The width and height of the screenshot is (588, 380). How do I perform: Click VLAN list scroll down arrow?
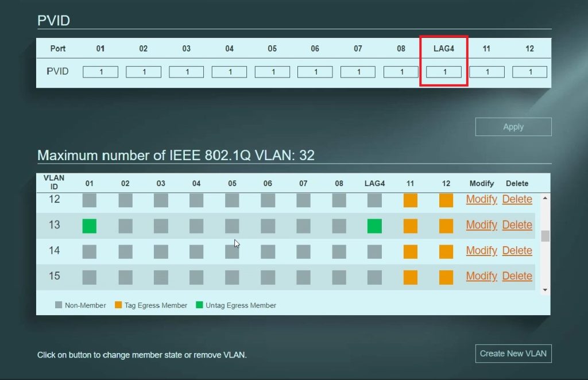click(x=546, y=290)
